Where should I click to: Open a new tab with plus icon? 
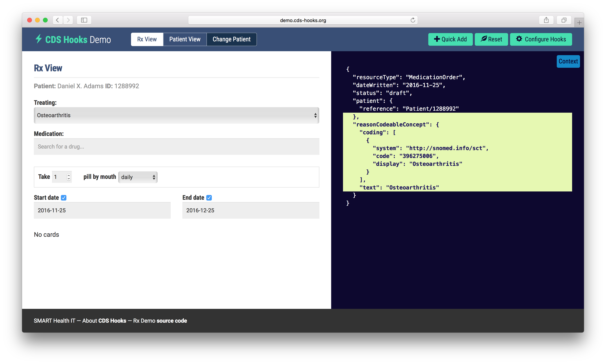(x=579, y=23)
